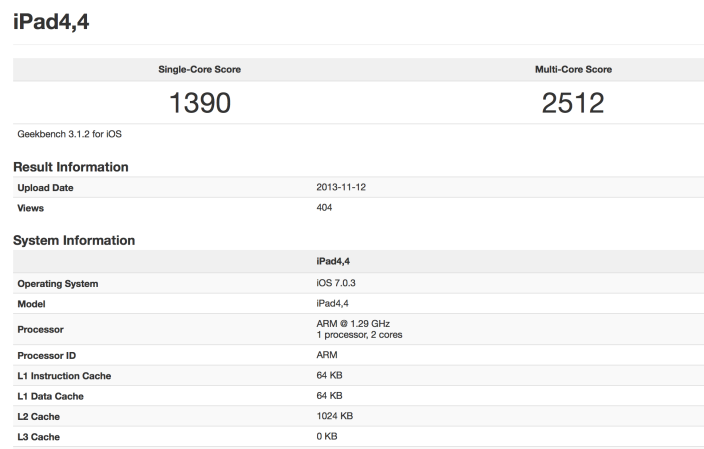The height and width of the screenshot is (449, 704).
Task: Select the Single-Core Score column header
Action: coord(200,69)
